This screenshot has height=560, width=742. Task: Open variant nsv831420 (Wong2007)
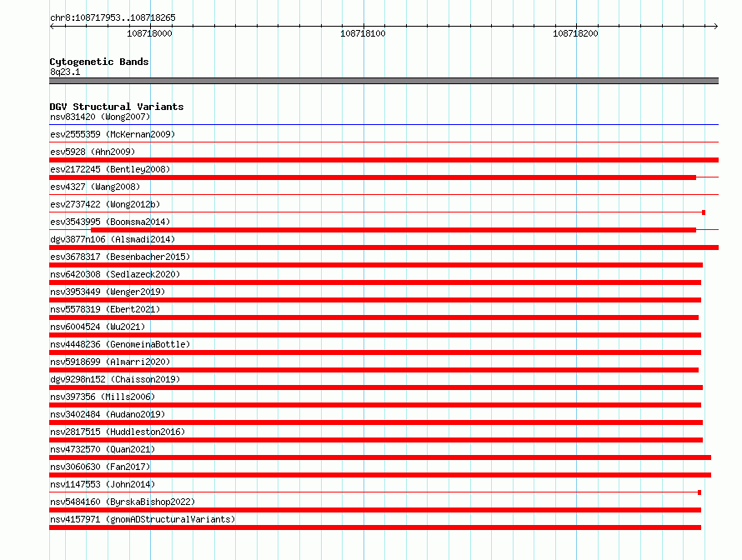tap(100, 117)
